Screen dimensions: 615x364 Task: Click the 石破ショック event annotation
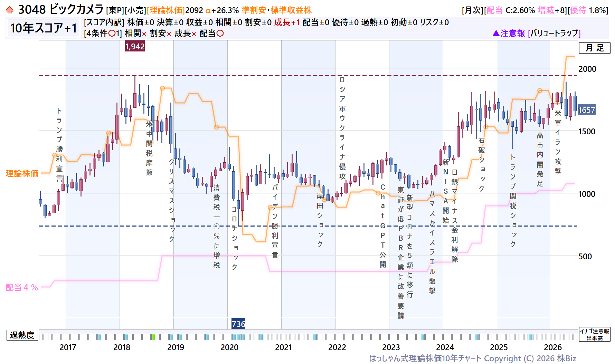482,165
